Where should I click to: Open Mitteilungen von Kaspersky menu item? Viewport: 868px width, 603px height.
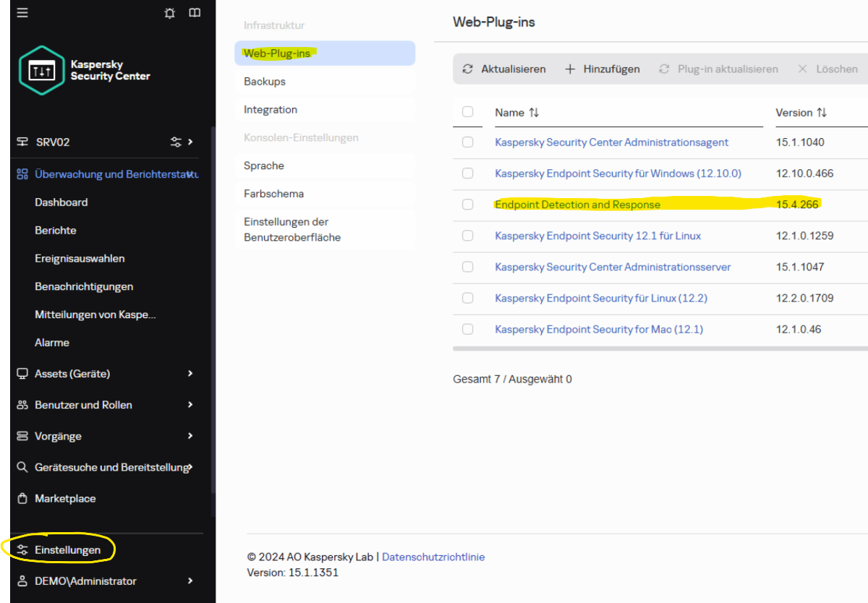95,315
